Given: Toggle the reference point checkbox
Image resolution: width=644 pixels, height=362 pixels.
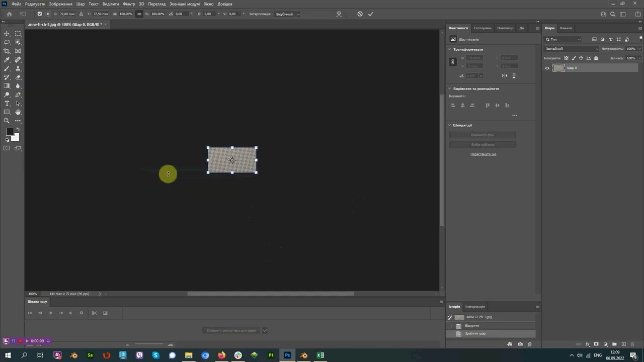Looking at the screenshot, I should [x=40, y=14].
